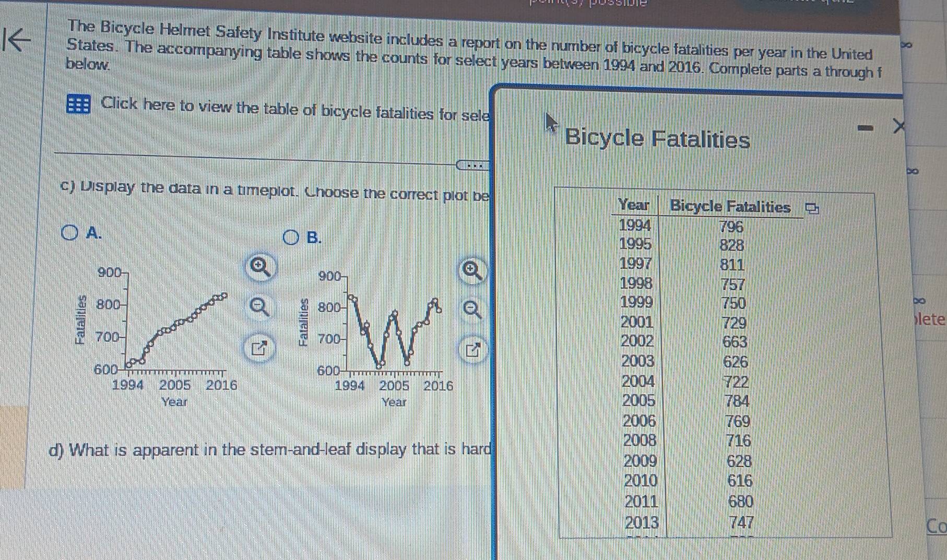Select the 680 fatalities value
The height and width of the screenshot is (560, 947).
[x=741, y=502]
